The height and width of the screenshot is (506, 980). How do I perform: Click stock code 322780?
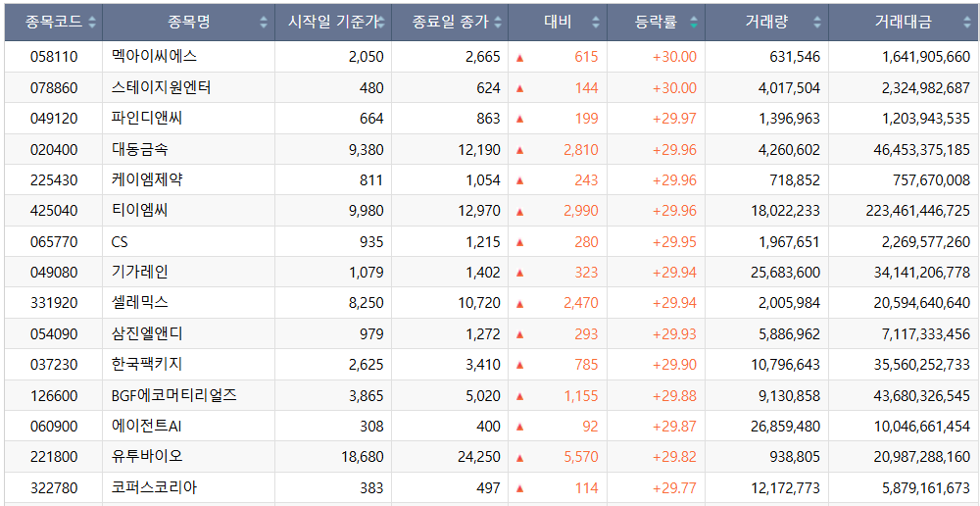pyautogui.click(x=54, y=488)
